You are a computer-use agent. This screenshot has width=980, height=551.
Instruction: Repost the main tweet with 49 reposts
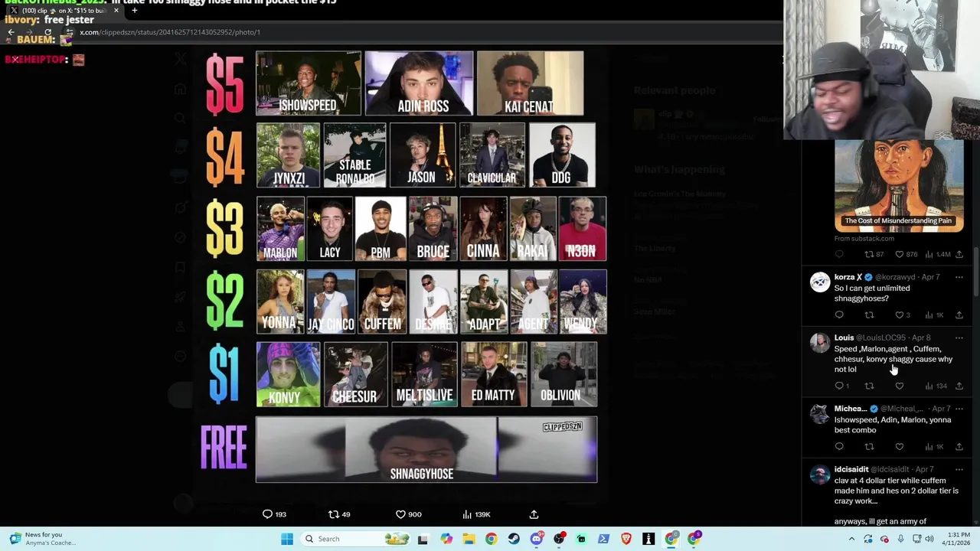(339, 514)
